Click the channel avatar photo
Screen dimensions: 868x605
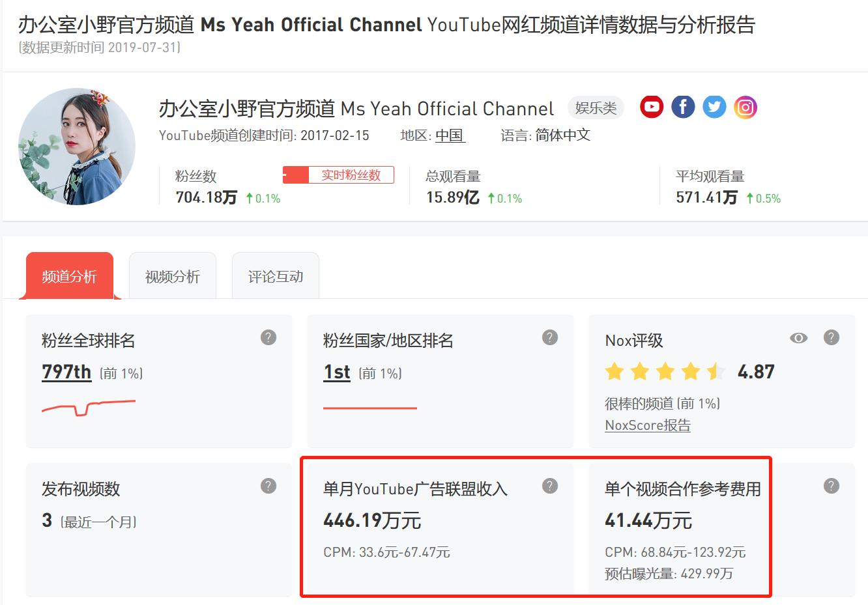point(77,147)
